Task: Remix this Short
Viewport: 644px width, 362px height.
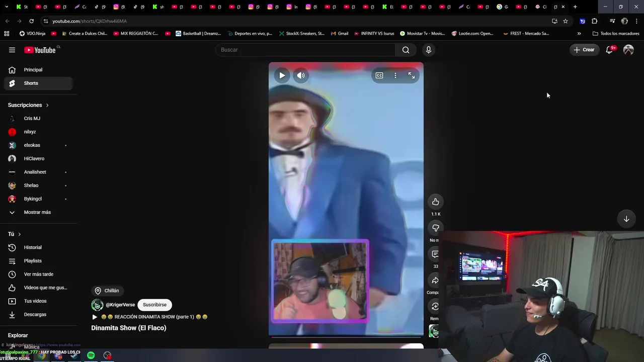Action: 435,307
